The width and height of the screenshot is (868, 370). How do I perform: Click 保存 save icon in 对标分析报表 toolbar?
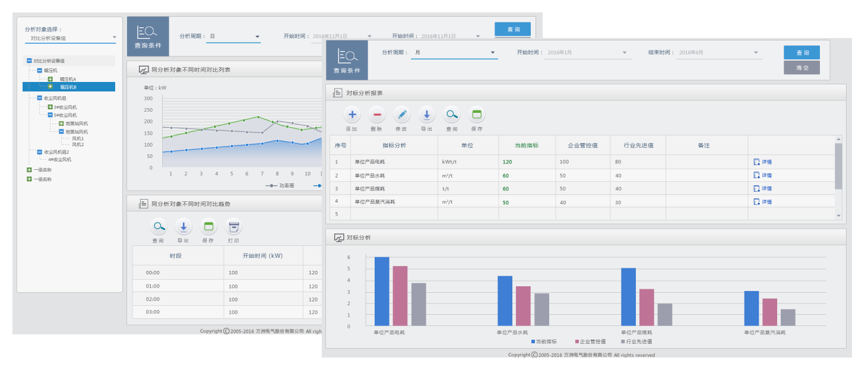point(476,115)
